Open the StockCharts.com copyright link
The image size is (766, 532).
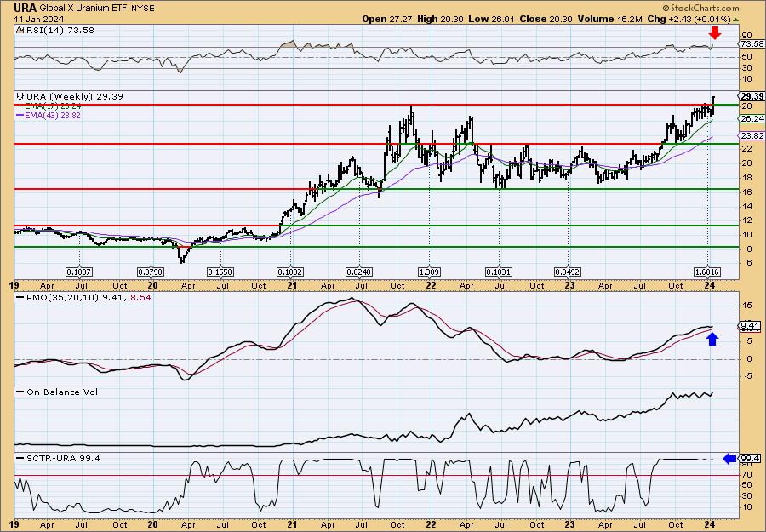point(700,8)
